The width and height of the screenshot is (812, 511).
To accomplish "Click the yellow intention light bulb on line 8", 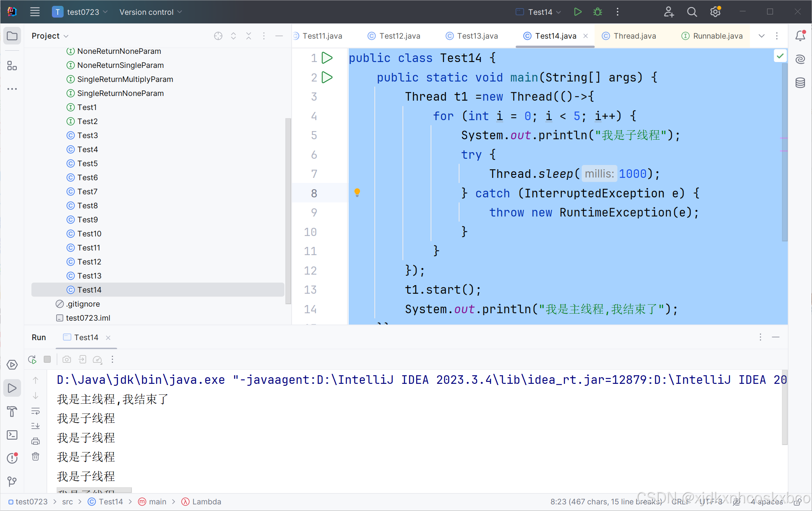I will tap(357, 192).
